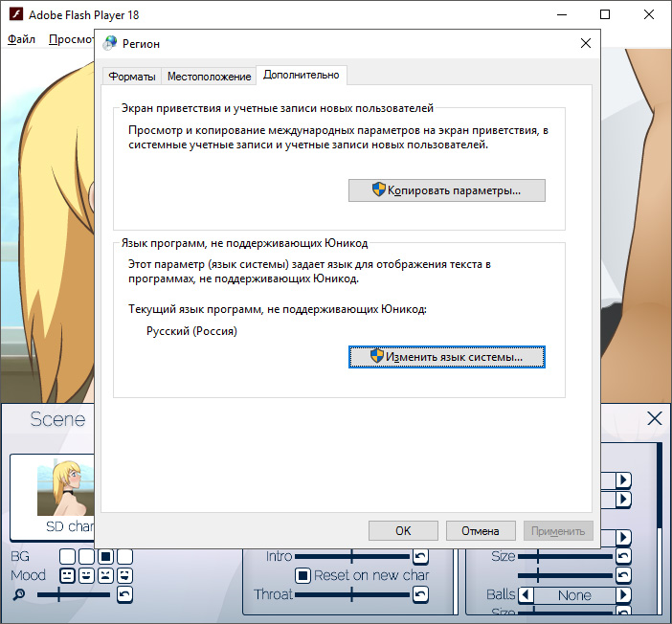This screenshot has height=624, width=672.
Task: Reset the Intro slider with its undo icon
Action: tap(419, 556)
